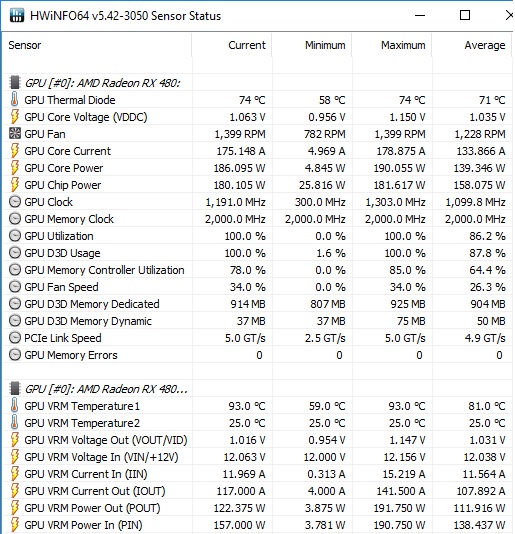
Task: Click the clock icon for GPU Memory Clock
Action: pos(15,219)
